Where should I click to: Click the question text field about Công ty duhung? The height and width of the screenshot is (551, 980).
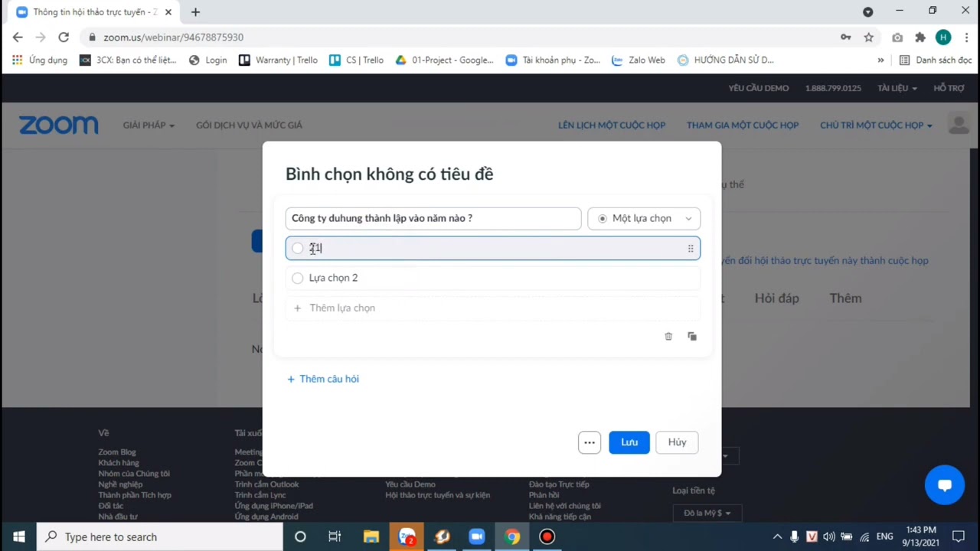[433, 218]
